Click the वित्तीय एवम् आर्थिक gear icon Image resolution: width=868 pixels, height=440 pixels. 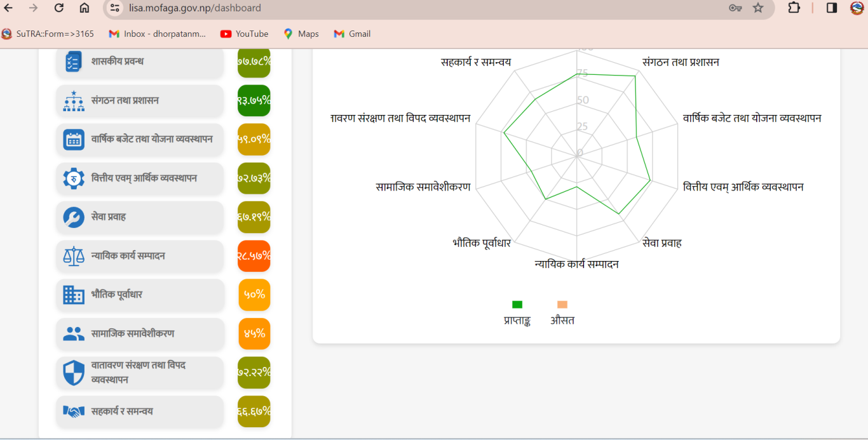tap(74, 178)
